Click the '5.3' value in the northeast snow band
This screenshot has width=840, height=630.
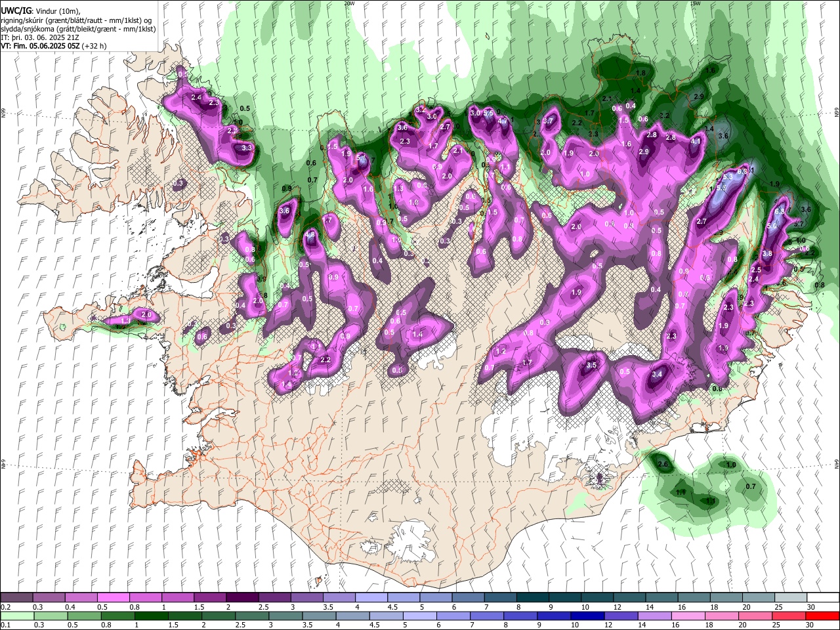tap(727, 177)
